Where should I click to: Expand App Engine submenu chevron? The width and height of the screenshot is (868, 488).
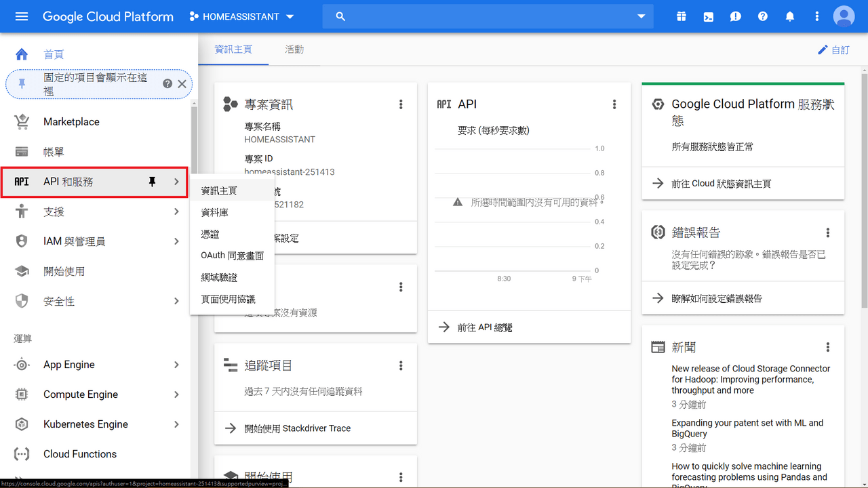(176, 365)
